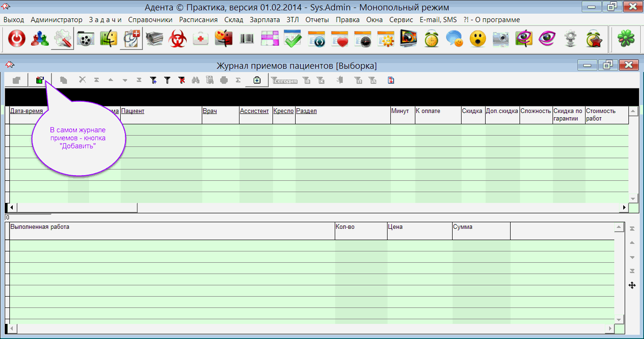This screenshot has width=644, height=339.
Task: Open the Отчеты menu
Action: [317, 20]
